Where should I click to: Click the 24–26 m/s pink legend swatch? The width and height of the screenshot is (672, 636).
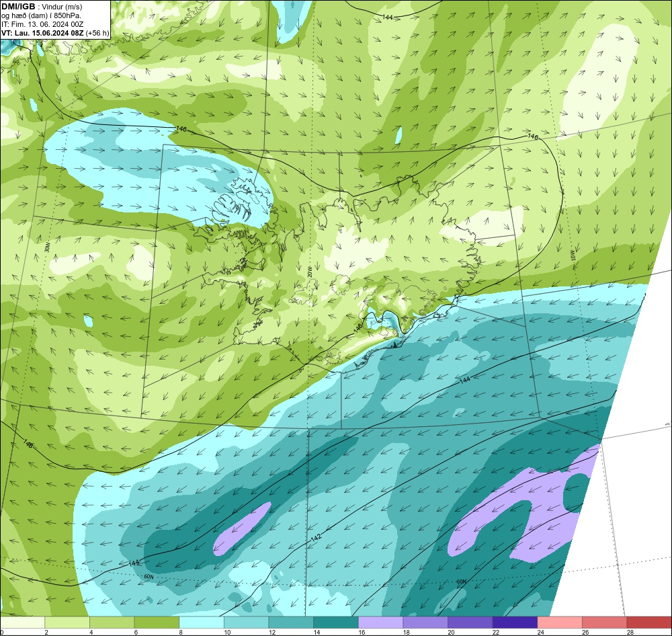point(560,623)
